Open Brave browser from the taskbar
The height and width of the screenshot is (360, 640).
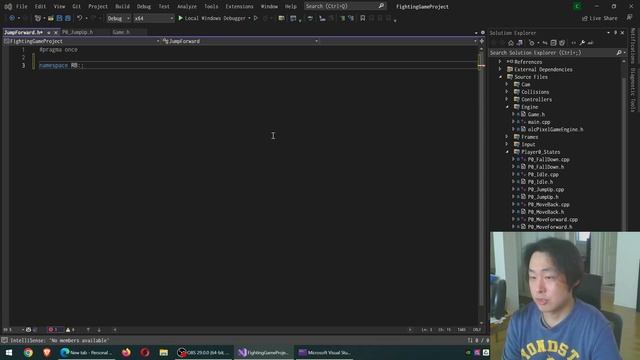(47, 352)
